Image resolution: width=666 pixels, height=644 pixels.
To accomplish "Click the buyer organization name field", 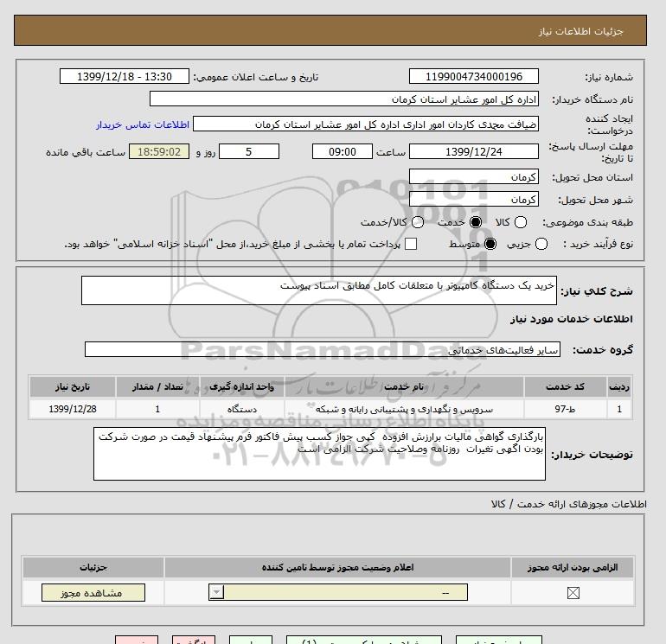I will pos(344,99).
